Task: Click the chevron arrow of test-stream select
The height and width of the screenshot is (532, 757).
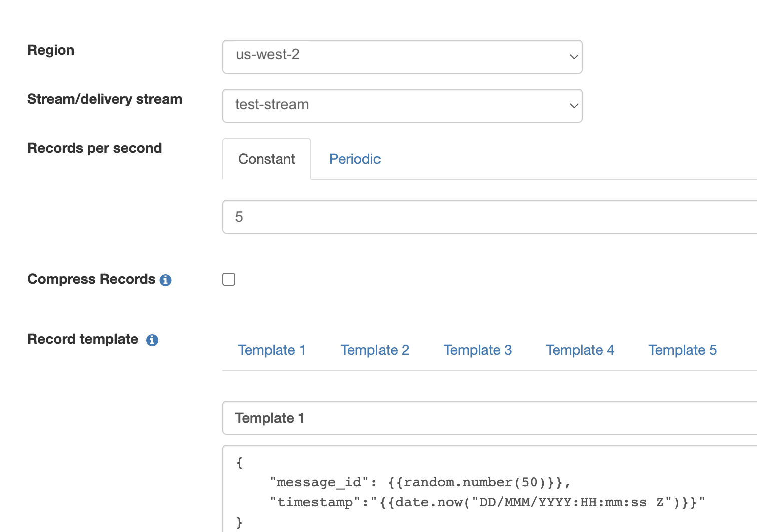Action: point(574,106)
